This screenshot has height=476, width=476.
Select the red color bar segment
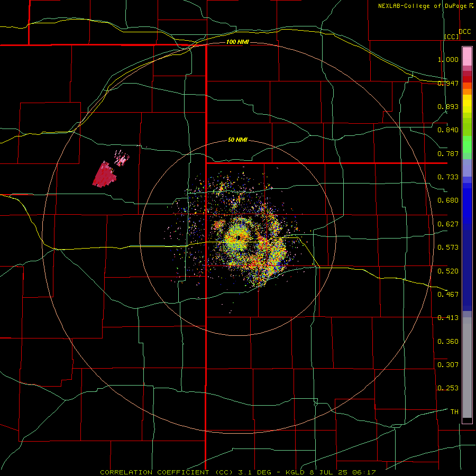pyautogui.click(x=467, y=79)
